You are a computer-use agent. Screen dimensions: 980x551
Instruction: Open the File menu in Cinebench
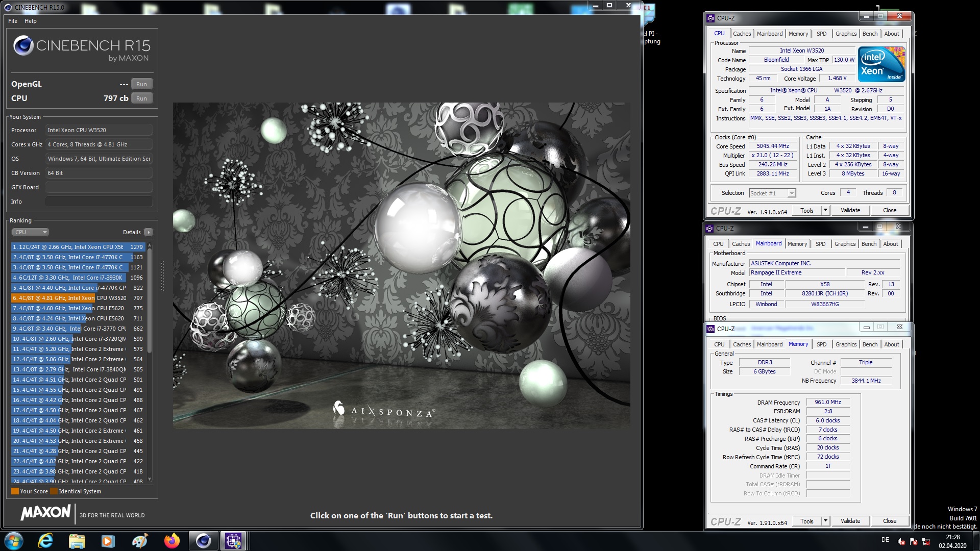coord(13,21)
